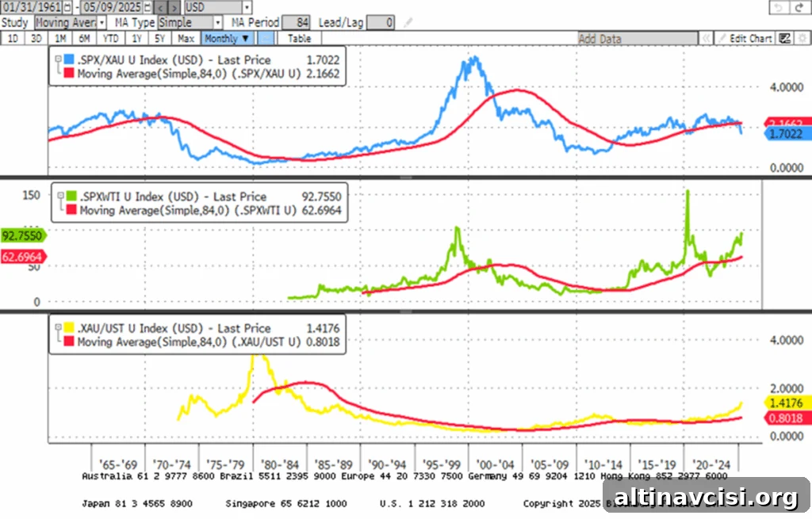Image resolution: width=812 pixels, height=519 pixels.
Task: Select Moving Average(Simple,84,0) (.XAU/UST U) legend row
Action: tap(203, 342)
